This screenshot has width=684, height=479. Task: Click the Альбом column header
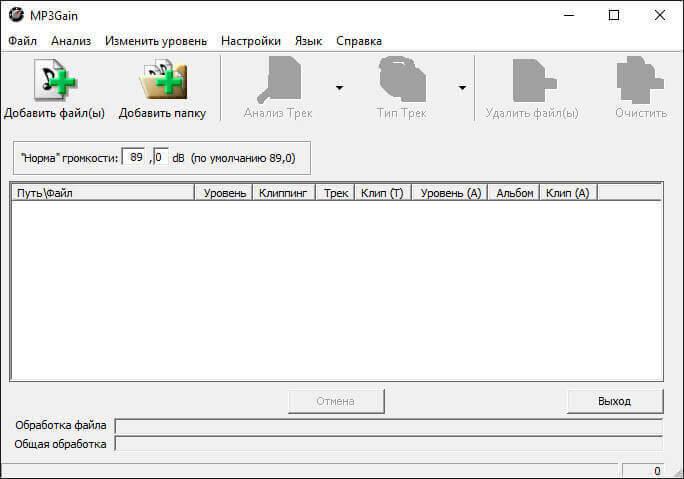(x=513, y=193)
